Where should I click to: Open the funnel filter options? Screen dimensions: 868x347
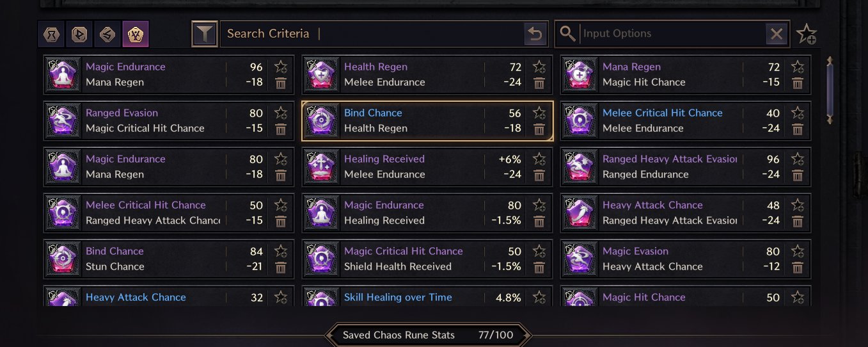[204, 34]
